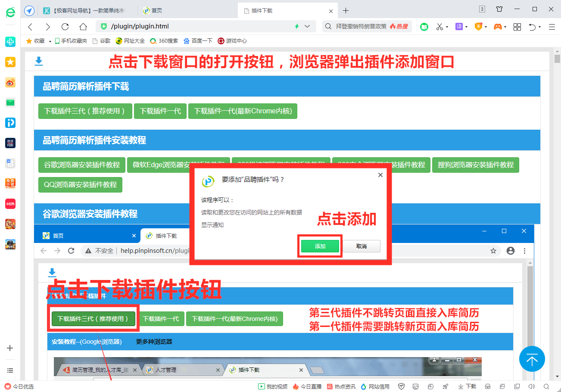Screen dimensions: 561x392
Task: Toggle mute with the speaker icon
Action: point(531,386)
